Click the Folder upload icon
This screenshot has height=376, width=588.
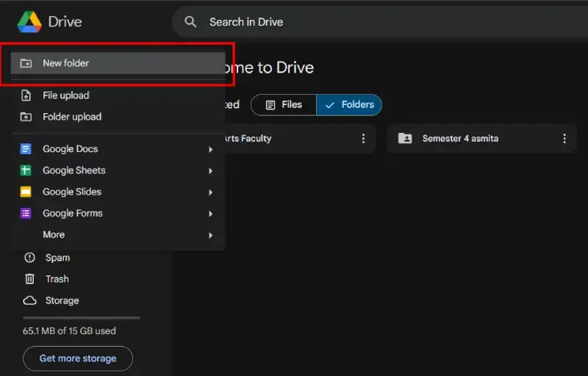pyautogui.click(x=26, y=117)
